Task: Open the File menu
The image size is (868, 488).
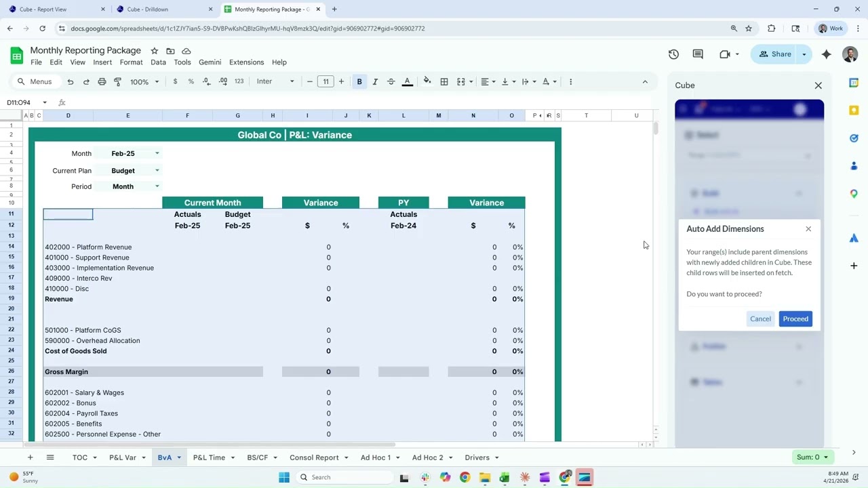Action: [x=36, y=62]
